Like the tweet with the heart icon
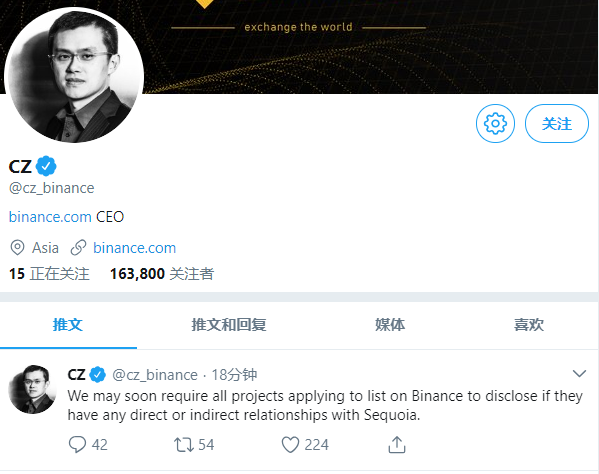 [290, 445]
